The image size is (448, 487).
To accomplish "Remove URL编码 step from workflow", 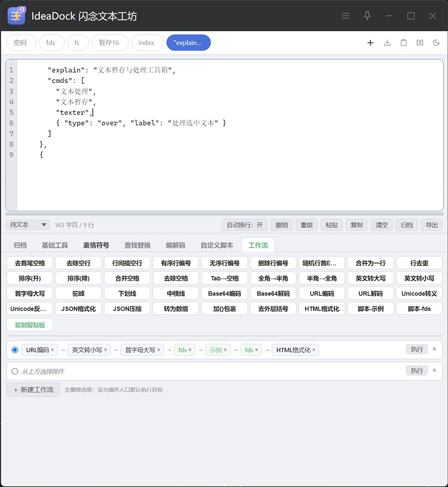I will pyautogui.click(x=53, y=350).
